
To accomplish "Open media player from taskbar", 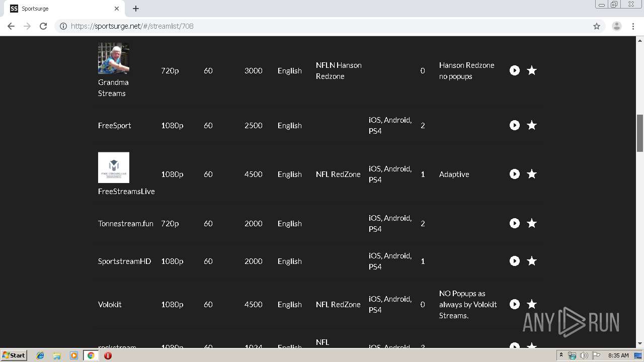I will (74, 355).
